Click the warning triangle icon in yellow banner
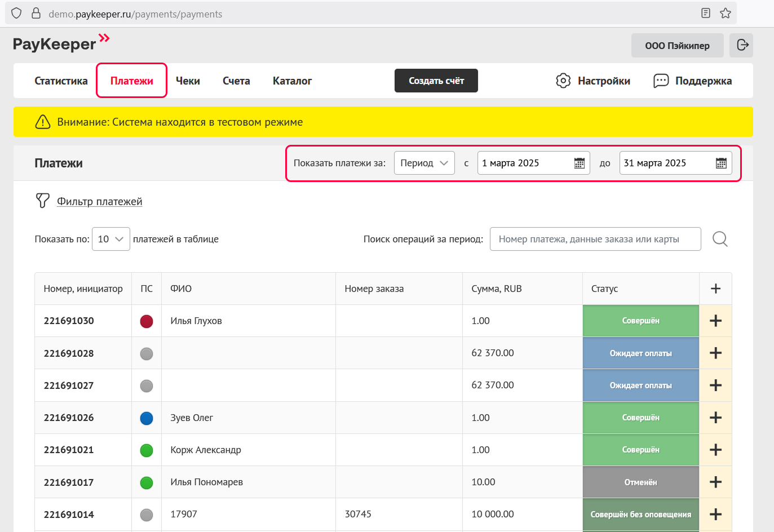774x532 pixels. [x=43, y=122]
